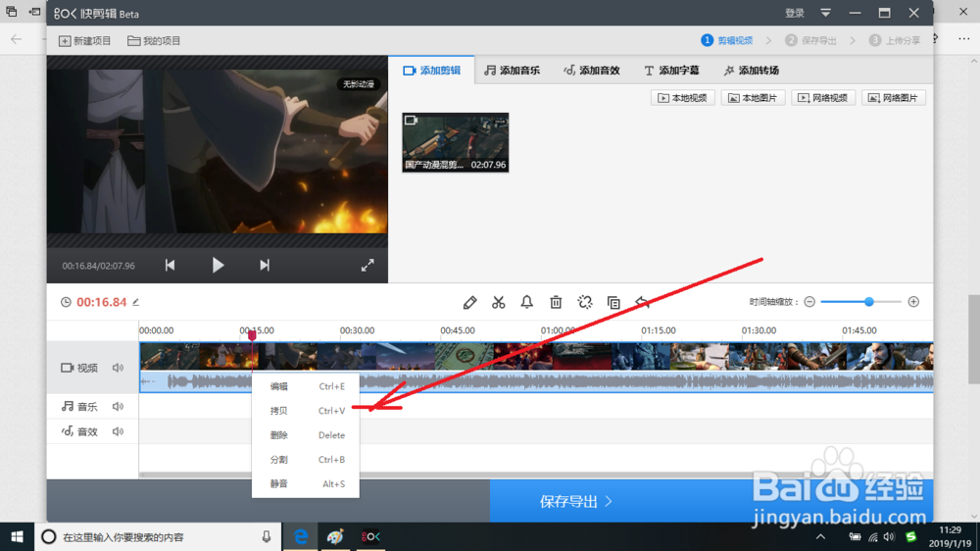
Task: Open Edge browser from taskbar
Action: click(x=301, y=536)
